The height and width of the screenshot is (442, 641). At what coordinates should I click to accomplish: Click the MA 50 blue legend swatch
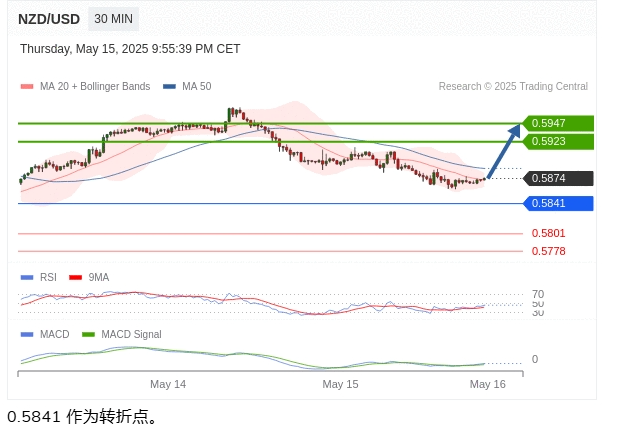coord(169,86)
